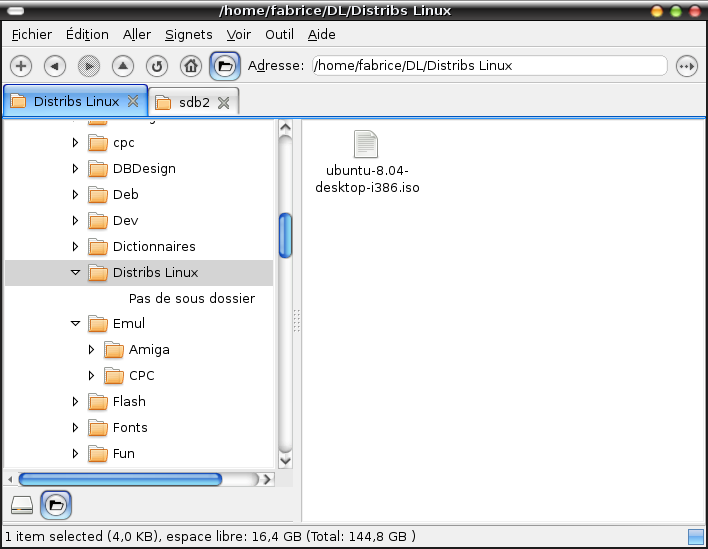Click the tree scroll up arrow
Screen dimensions: 708x549
pyautogui.click(x=285, y=127)
